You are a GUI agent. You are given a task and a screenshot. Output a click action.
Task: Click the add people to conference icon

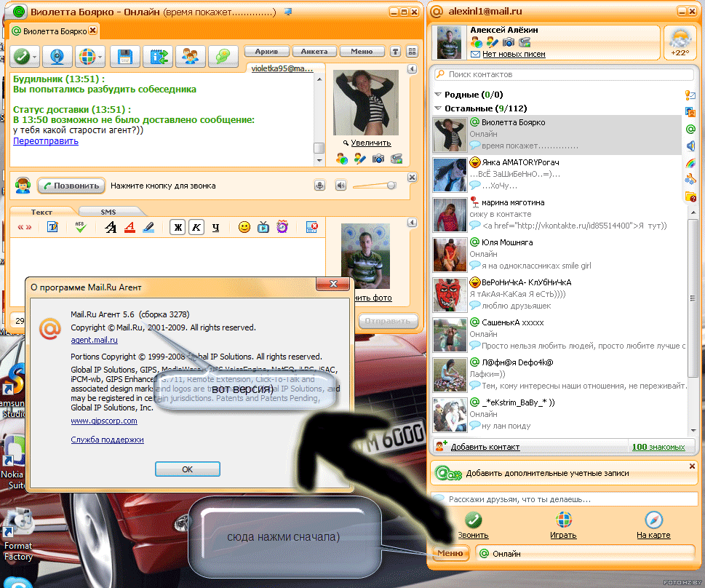[190, 56]
